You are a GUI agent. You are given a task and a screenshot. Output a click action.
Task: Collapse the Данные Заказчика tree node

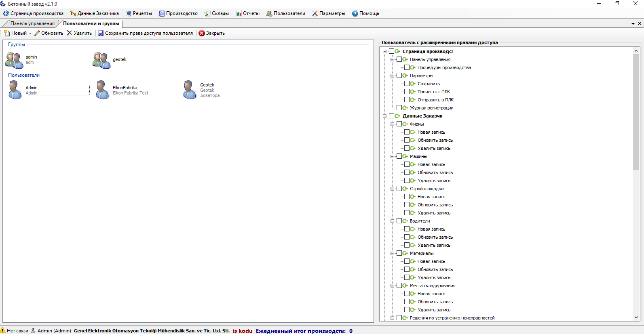coord(384,116)
